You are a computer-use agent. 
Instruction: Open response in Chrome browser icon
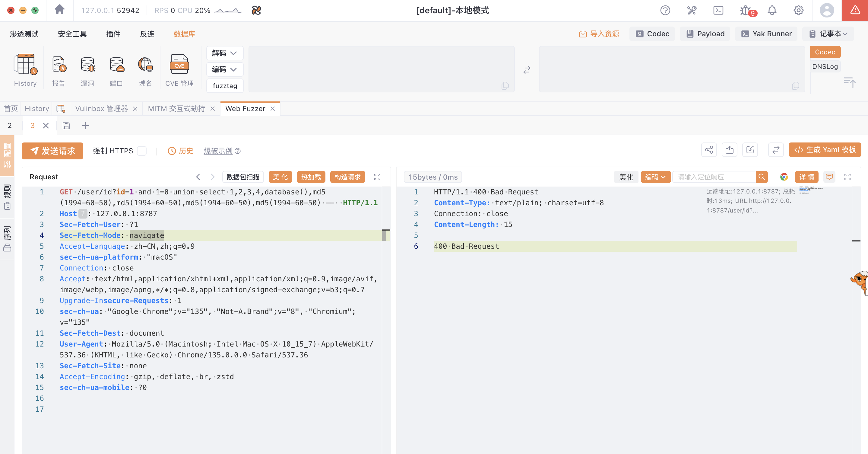tap(784, 177)
